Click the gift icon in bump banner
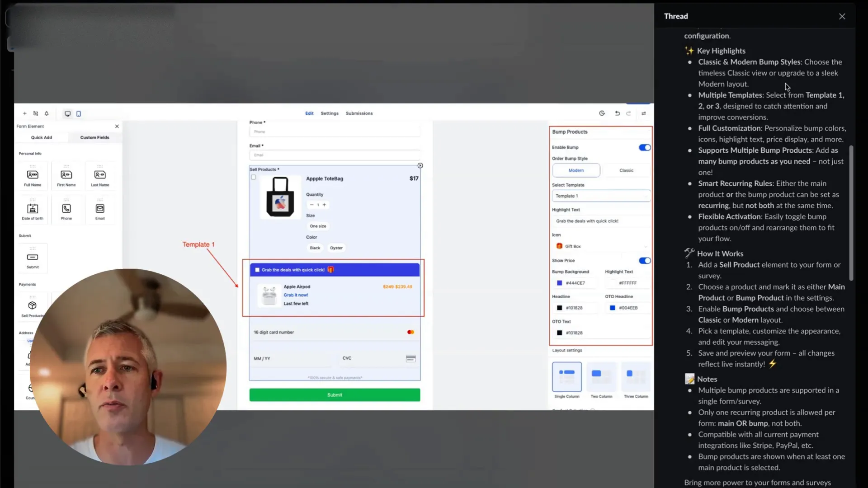 (330, 270)
